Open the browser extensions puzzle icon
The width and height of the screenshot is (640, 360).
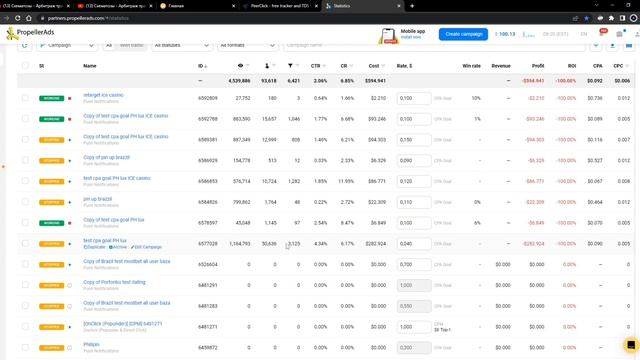611,18
